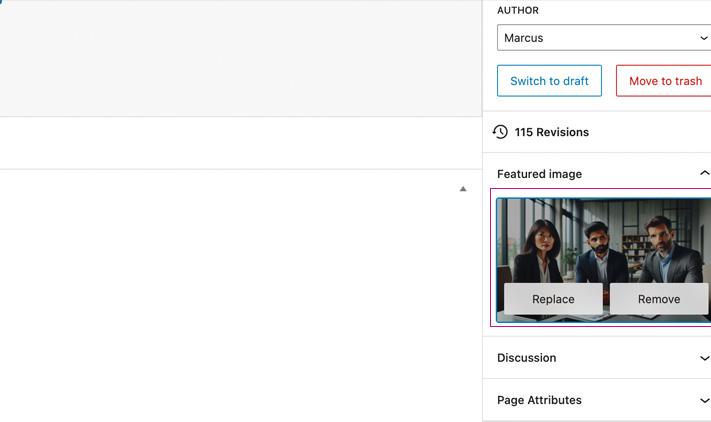711x422 pixels.
Task: Click the small collapse triangle in editor area
Action: click(463, 189)
